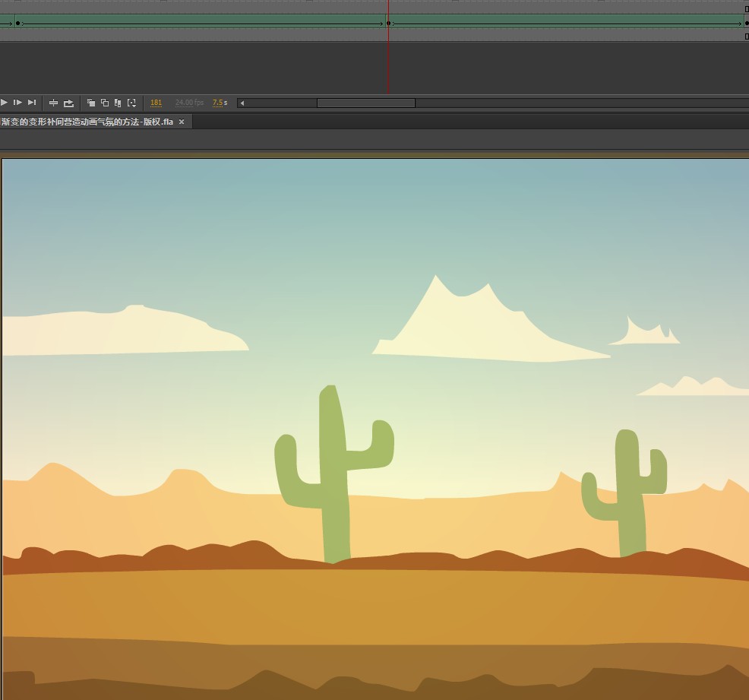Select keyframe at the red playhead
Viewport: 749px width, 700px height.
coord(389,24)
